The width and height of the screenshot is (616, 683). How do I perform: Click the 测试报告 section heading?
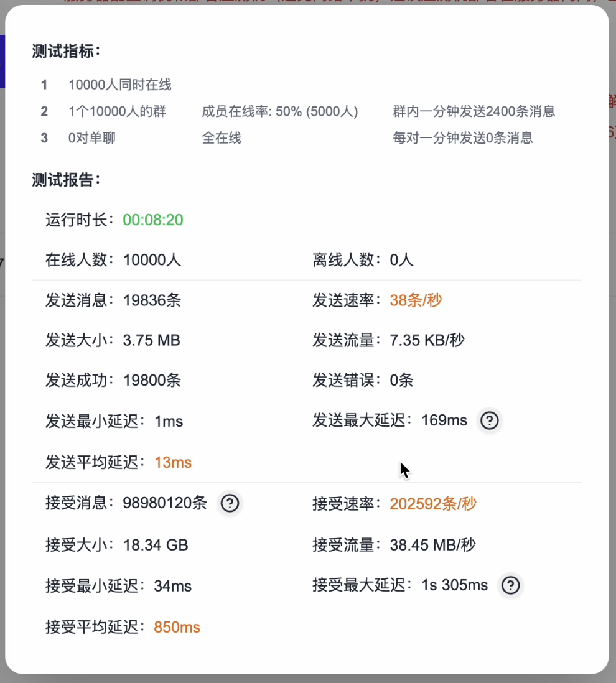click(54, 181)
